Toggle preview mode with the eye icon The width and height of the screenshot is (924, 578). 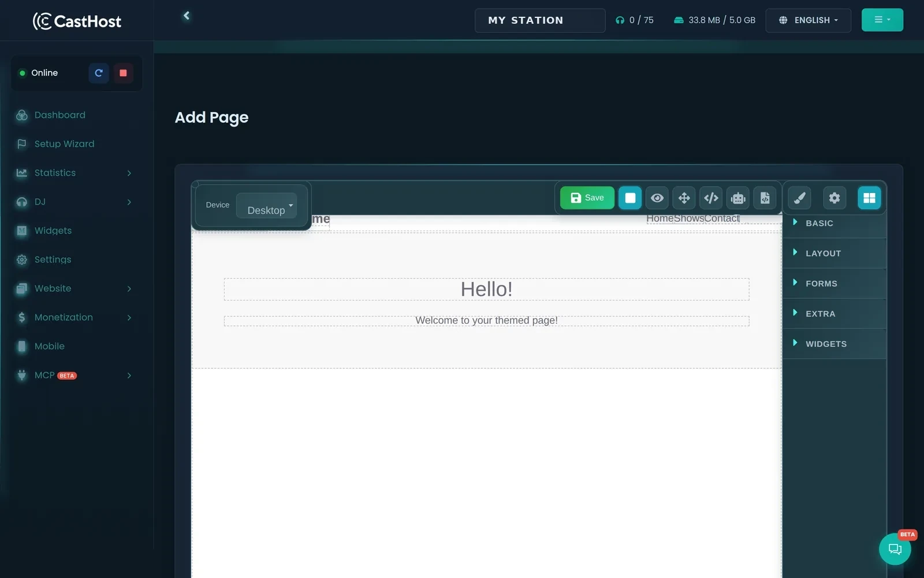[657, 198]
